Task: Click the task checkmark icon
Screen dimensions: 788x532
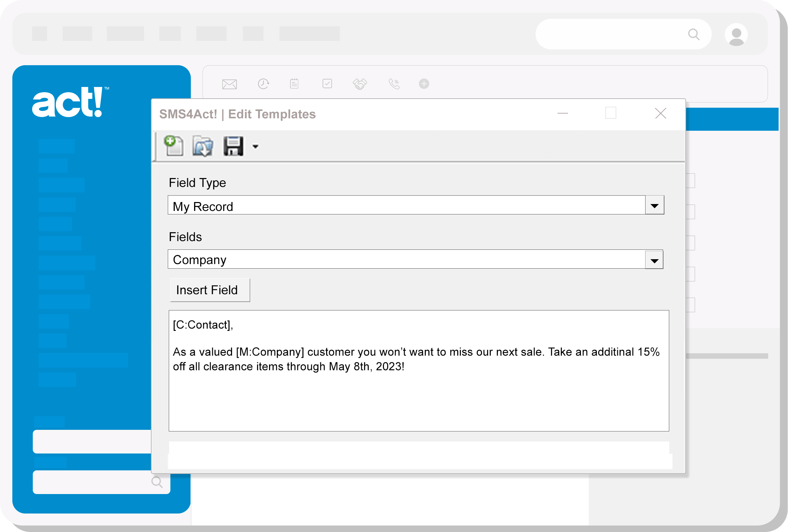Action: (327, 83)
